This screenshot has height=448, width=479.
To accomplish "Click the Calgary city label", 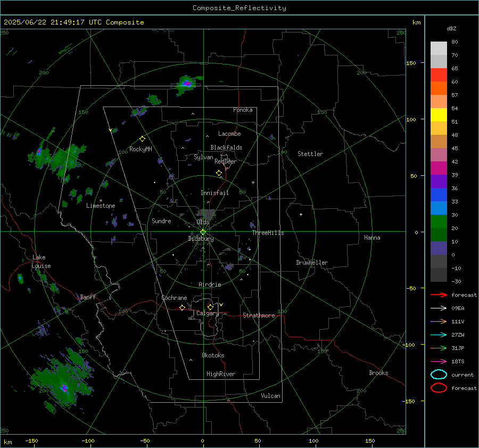I will pyautogui.click(x=208, y=313).
